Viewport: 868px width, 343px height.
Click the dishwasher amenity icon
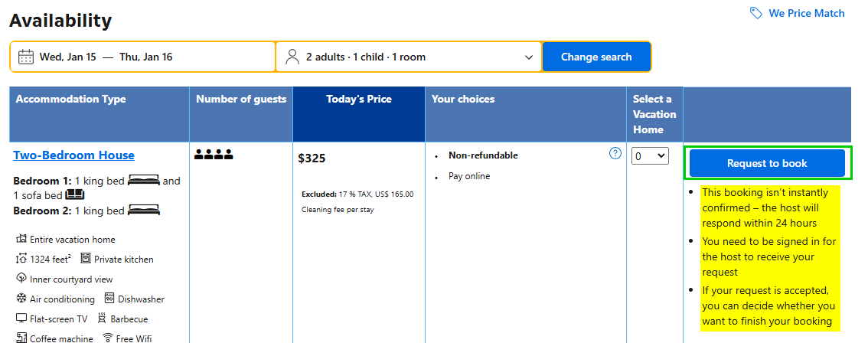point(108,299)
